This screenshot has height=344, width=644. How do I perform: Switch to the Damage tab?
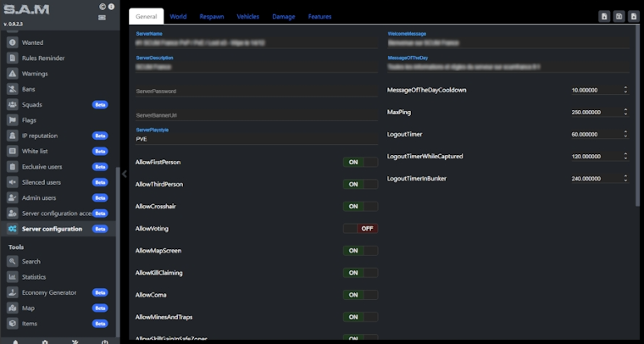pos(283,16)
